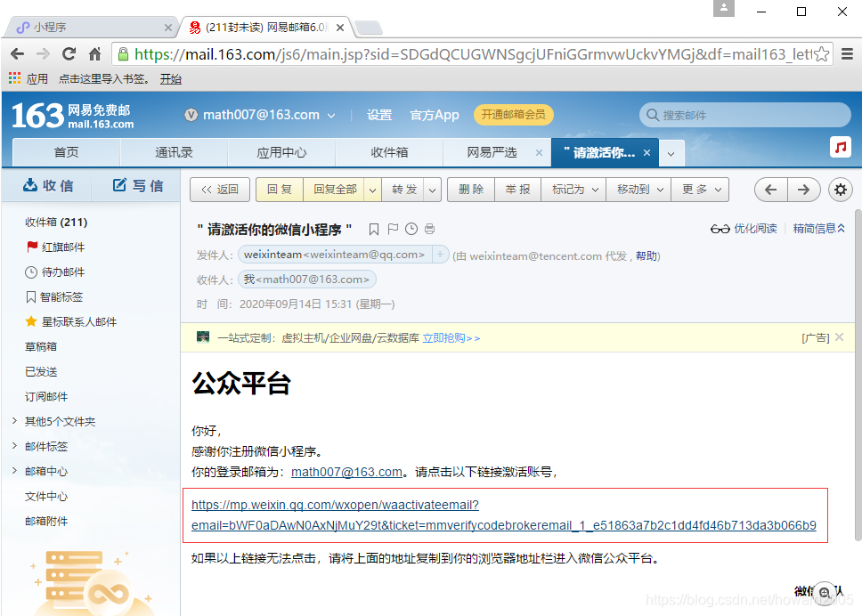Toggle 优化阅读 reading mode
Image resolution: width=862 pixels, height=616 pixels.
tap(744, 229)
